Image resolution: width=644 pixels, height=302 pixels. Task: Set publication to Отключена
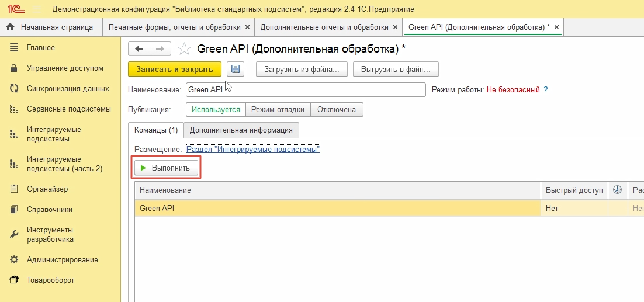[x=337, y=109]
